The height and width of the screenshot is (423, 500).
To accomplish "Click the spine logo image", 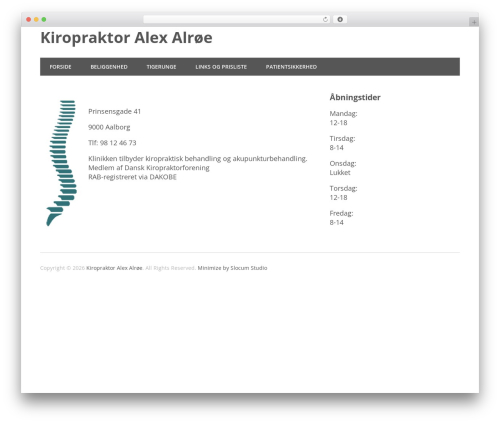I will coord(62,163).
